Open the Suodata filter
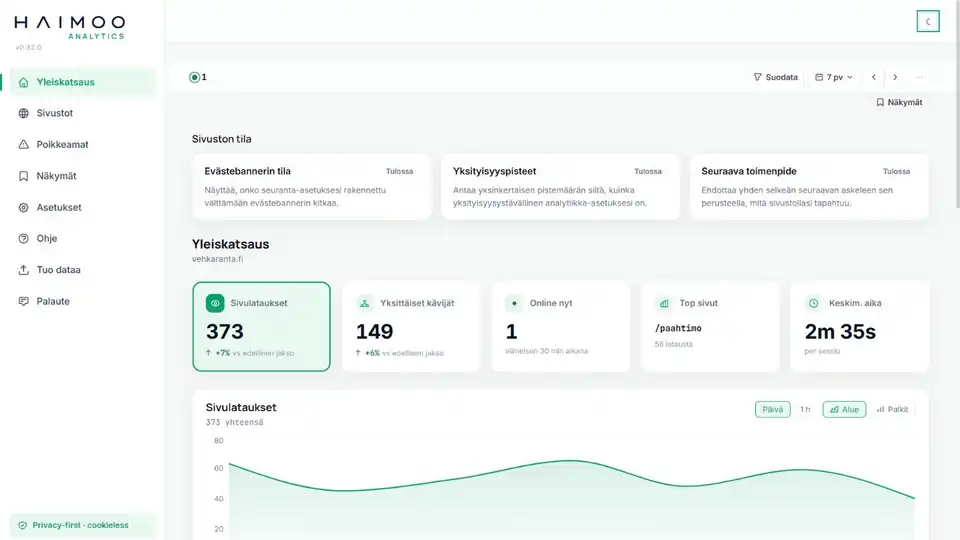 (x=775, y=77)
